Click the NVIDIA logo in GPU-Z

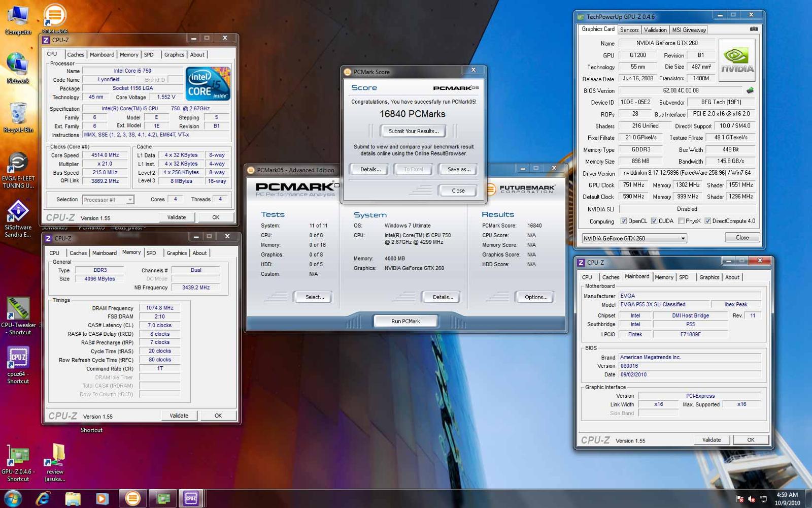tap(737, 60)
